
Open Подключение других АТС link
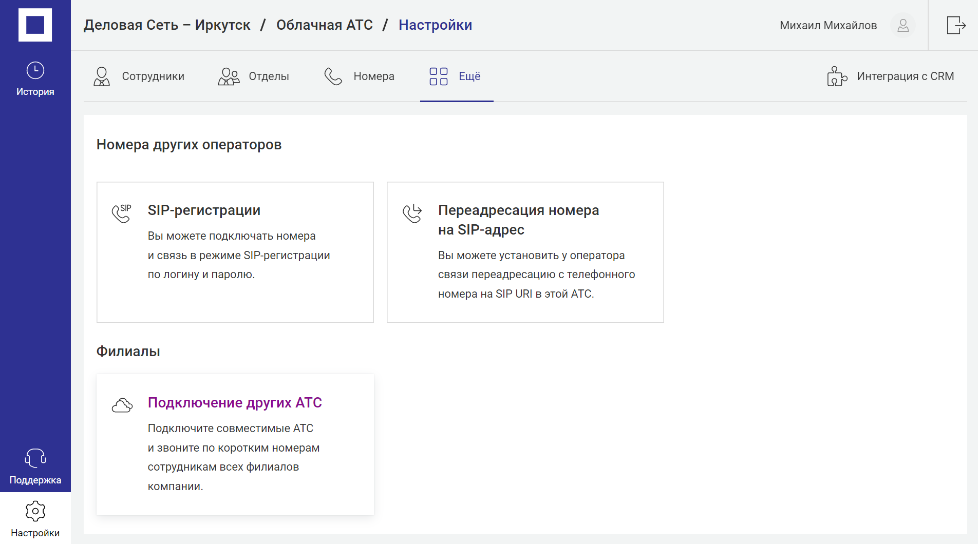(x=235, y=403)
